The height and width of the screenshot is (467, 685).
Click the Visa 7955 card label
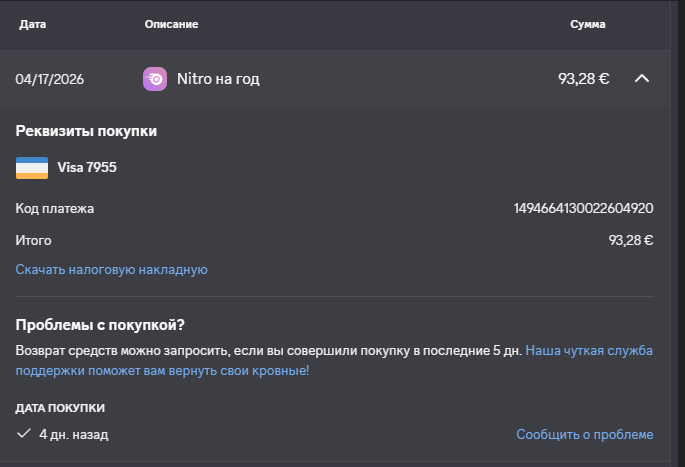(x=87, y=167)
